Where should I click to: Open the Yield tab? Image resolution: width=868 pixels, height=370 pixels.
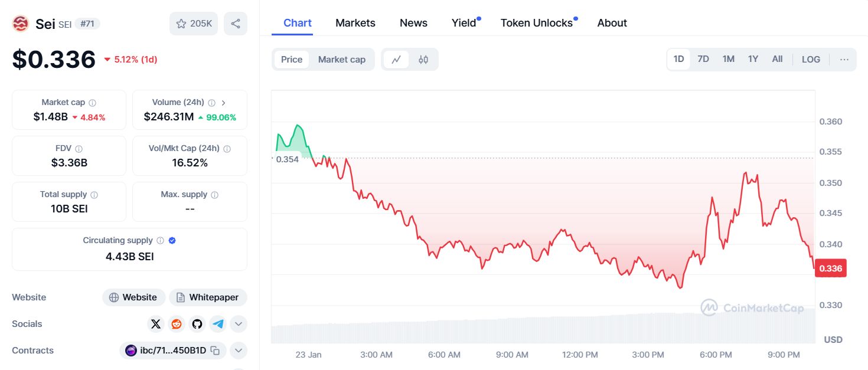(465, 23)
